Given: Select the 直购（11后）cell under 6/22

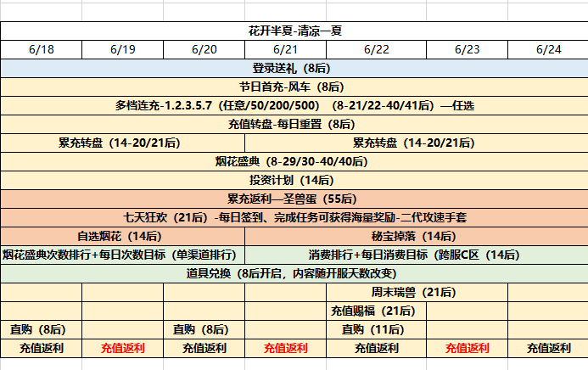Looking at the screenshot, I should point(376,329).
